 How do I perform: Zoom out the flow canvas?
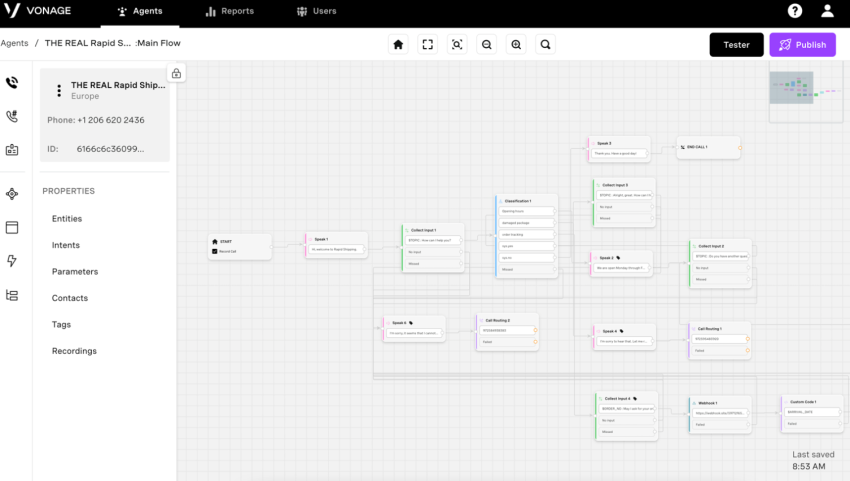coord(486,45)
